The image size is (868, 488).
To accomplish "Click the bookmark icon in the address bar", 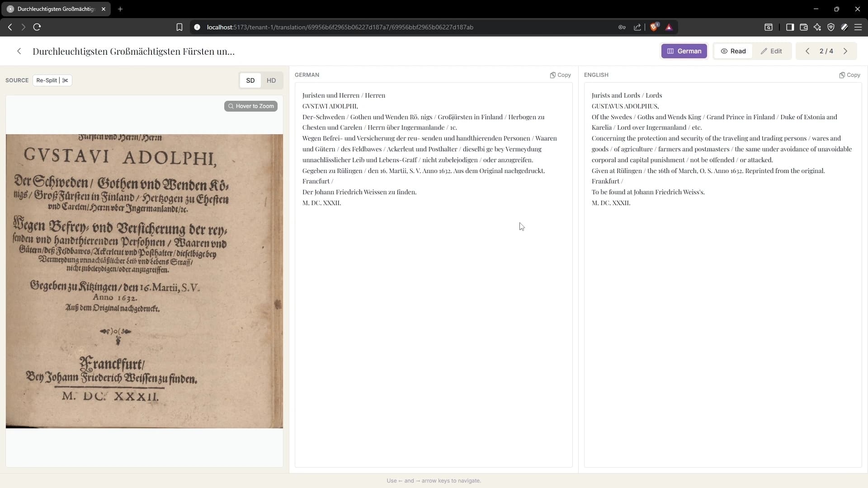I will (x=179, y=27).
